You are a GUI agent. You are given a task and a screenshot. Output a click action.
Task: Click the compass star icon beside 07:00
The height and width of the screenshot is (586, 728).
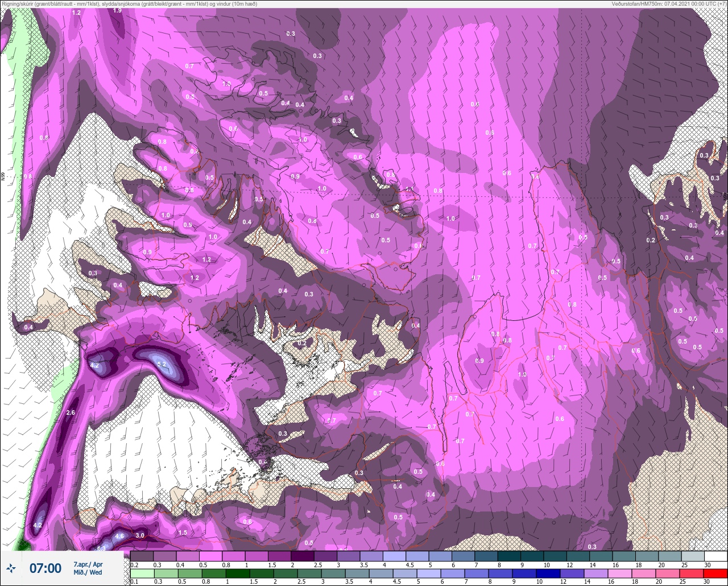pos(11,568)
